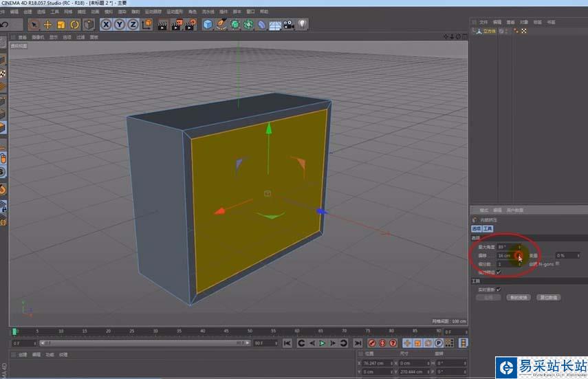Viewport: 588px width, 379px height.
Task: Click the 复位数值 button
Action: pyautogui.click(x=549, y=298)
